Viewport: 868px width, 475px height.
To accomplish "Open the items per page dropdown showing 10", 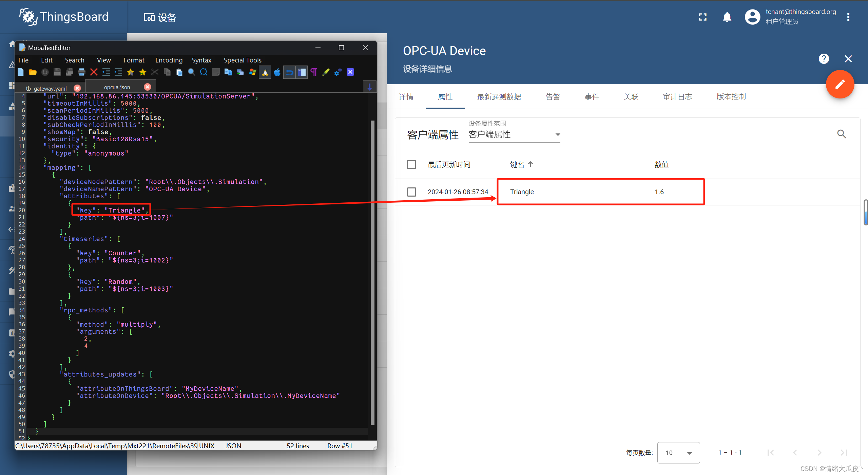I will 678,453.
